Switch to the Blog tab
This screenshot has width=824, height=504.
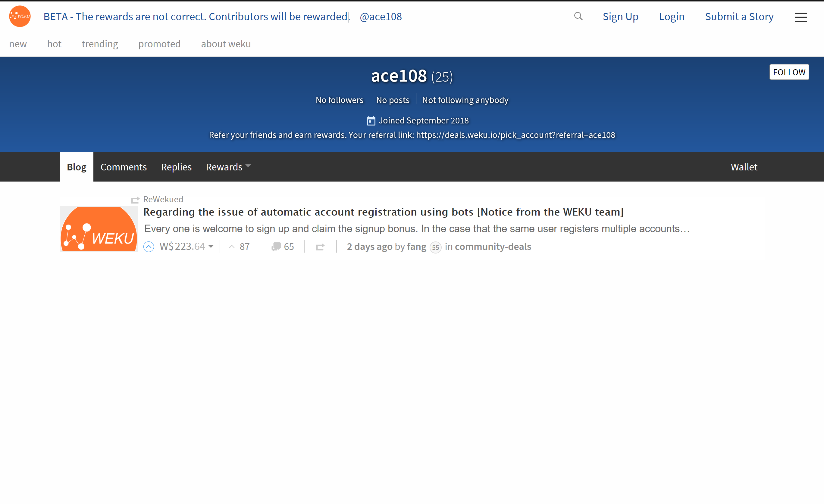point(76,167)
